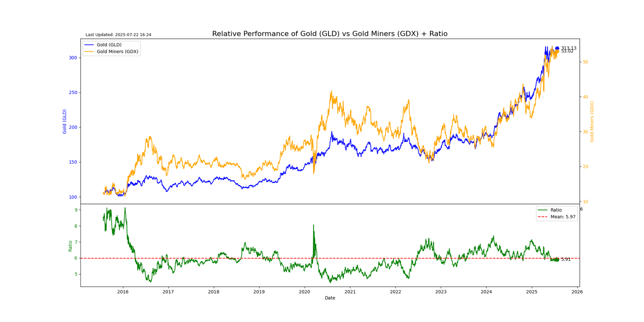Click the 300 tick on the GLD axis
The image size is (644, 322).
click(x=73, y=57)
